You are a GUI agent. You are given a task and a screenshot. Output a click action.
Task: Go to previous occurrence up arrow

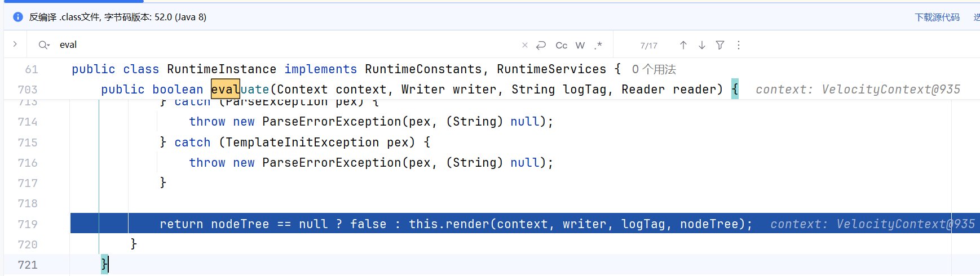coord(683,45)
